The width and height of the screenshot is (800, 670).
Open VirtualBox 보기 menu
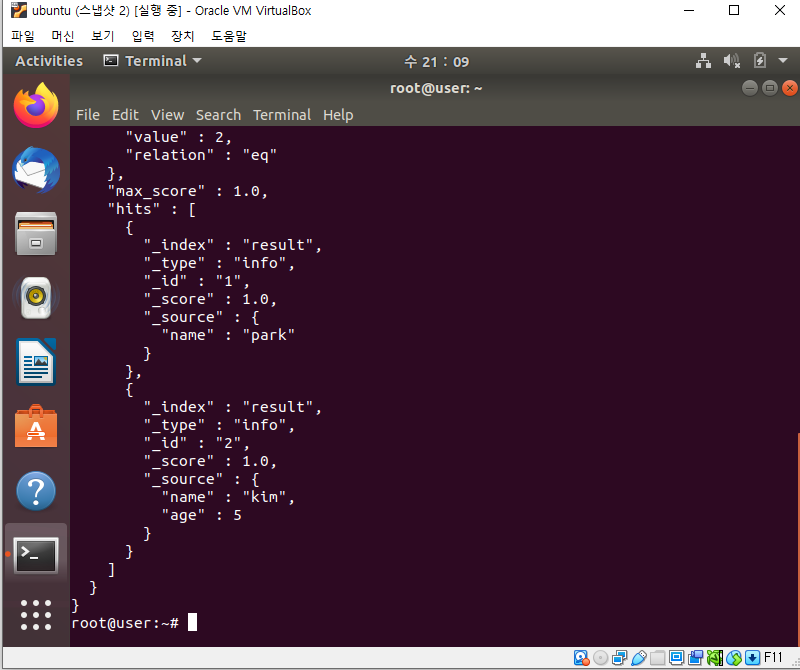click(x=103, y=36)
